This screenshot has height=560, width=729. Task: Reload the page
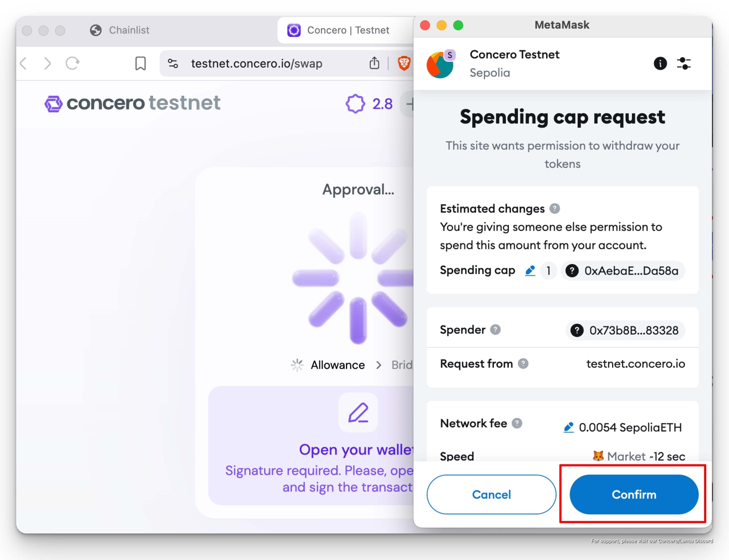(x=72, y=63)
